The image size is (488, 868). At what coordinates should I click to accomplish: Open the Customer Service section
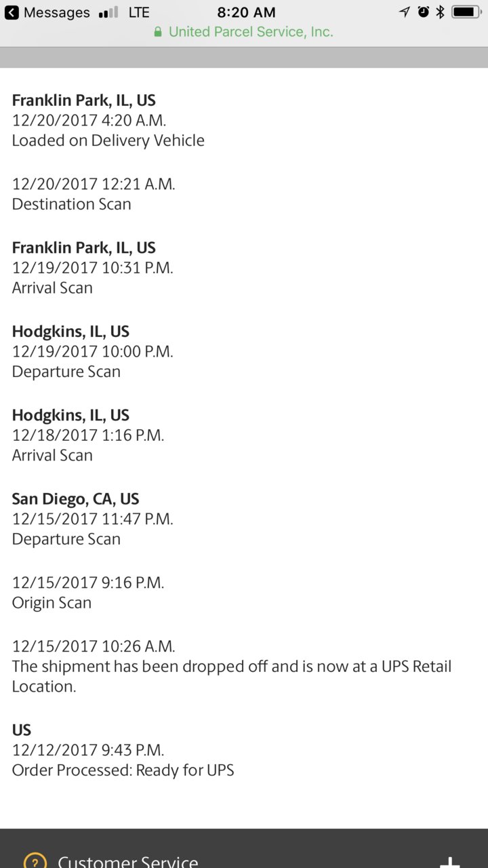(244, 848)
